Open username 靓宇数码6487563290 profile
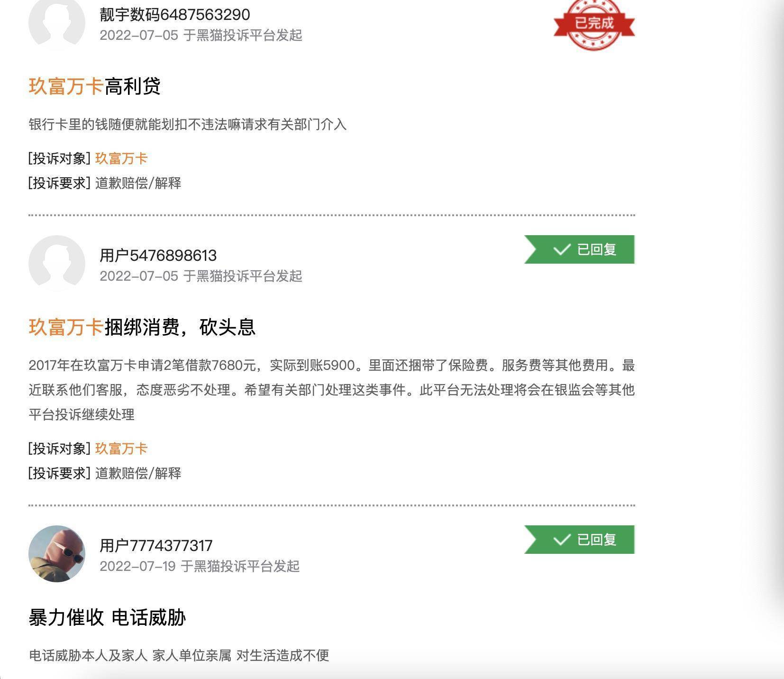784x679 pixels. [175, 15]
